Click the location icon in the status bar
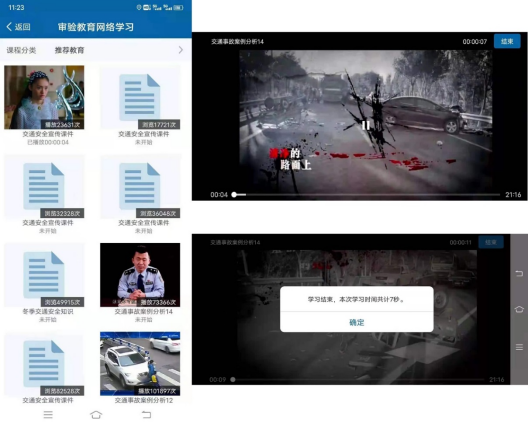The width and height of the screenshot is (528, 427). [x=139, y=7]
